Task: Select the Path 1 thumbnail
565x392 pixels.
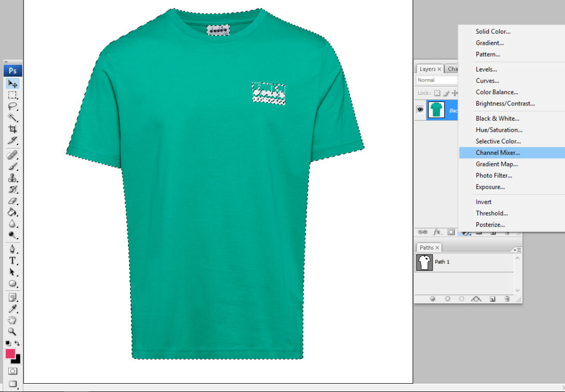Action: pos(424,262)
